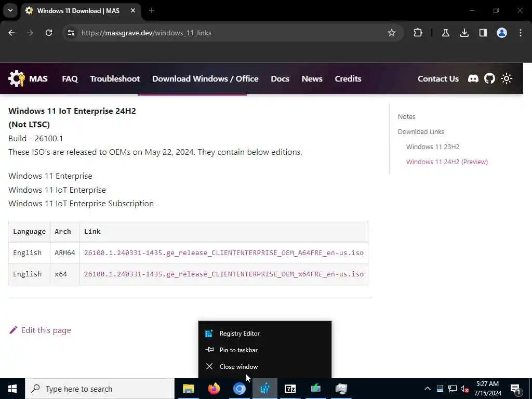Click the Contact Us link
Screen dimensions: 532x399
tap(438, 79)
